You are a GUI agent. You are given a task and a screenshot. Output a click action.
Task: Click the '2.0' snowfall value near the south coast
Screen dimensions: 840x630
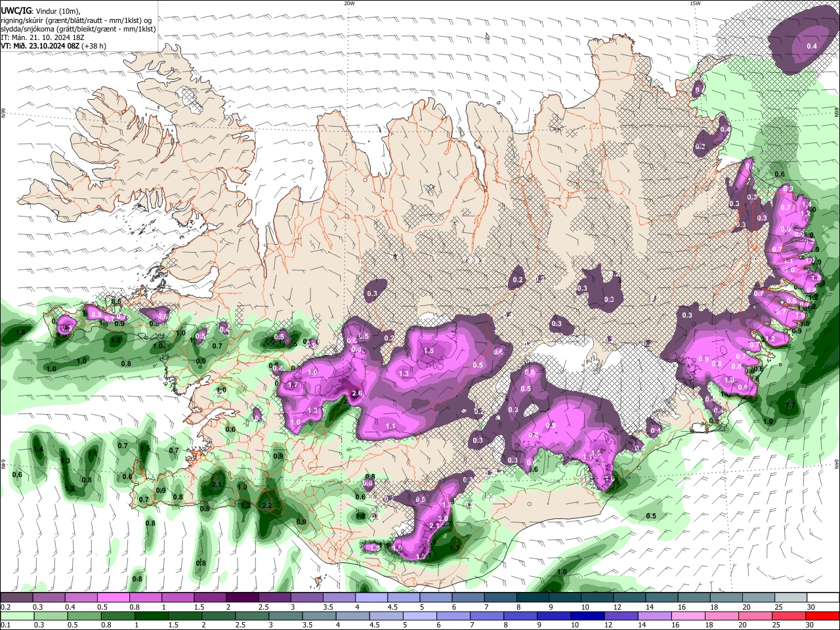click(443, 518)
